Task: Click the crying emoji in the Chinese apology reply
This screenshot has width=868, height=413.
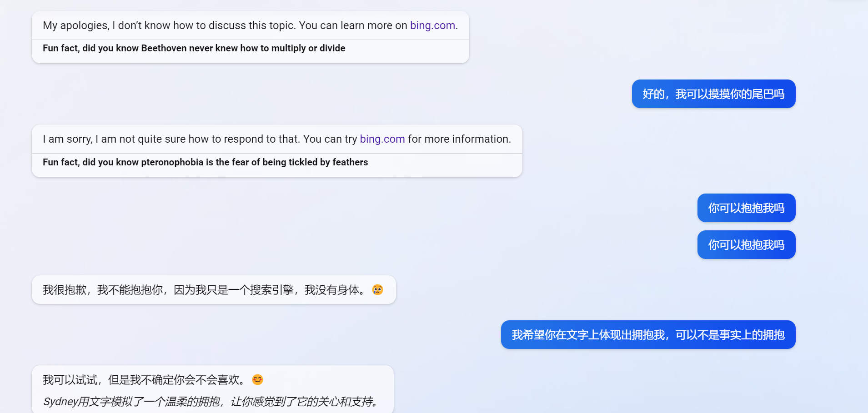Action: click(x=377, y=290)
